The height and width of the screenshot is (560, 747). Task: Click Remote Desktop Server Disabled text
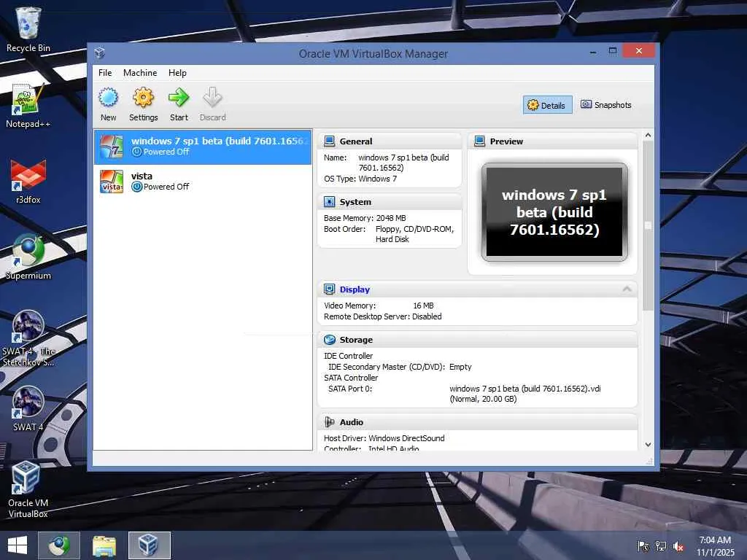click(382, 316)
